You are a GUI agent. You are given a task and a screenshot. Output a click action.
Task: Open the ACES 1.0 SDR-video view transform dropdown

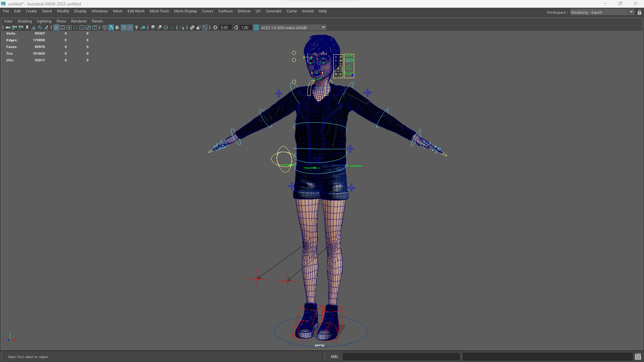click(323, 27)
